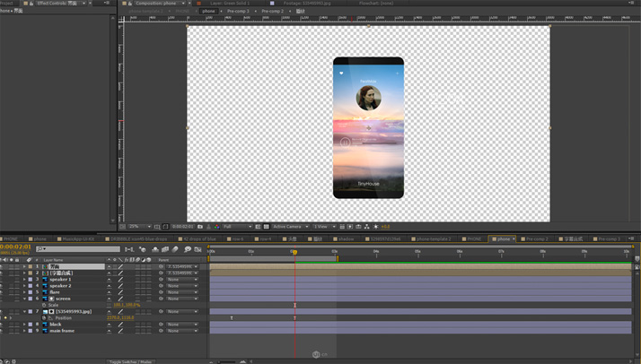641x364 pixels.
Task: Click the show channel RGB icon
Action: point(216,227)
